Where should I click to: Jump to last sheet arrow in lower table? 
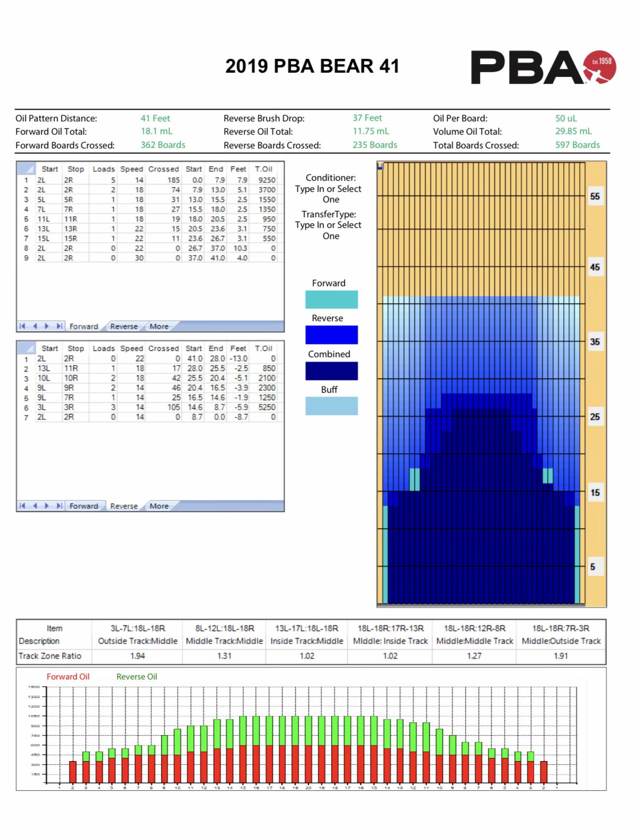[x=59, y=506]
